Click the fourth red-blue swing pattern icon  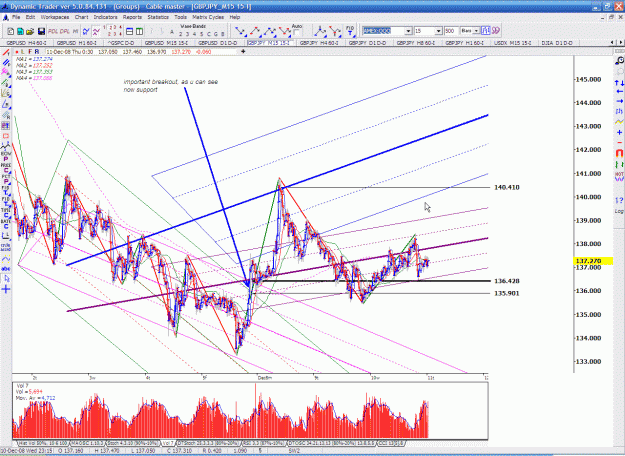click(x=285, y=31)
